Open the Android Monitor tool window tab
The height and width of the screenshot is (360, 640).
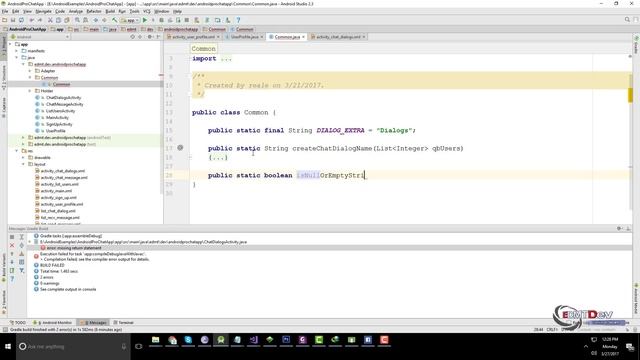tap(53, 322)
